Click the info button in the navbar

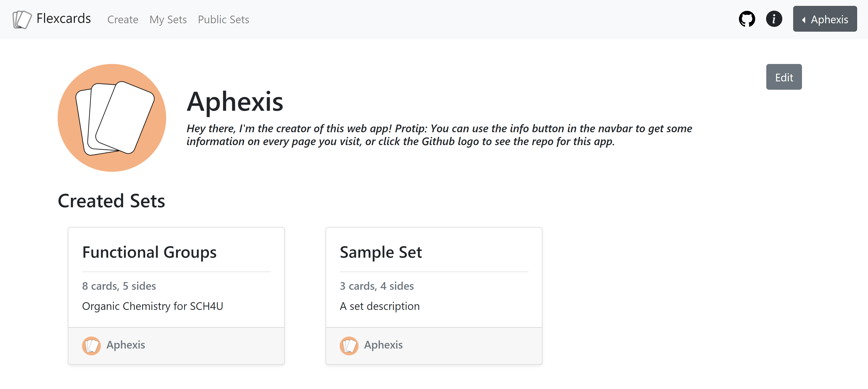[x=774, y=19]
